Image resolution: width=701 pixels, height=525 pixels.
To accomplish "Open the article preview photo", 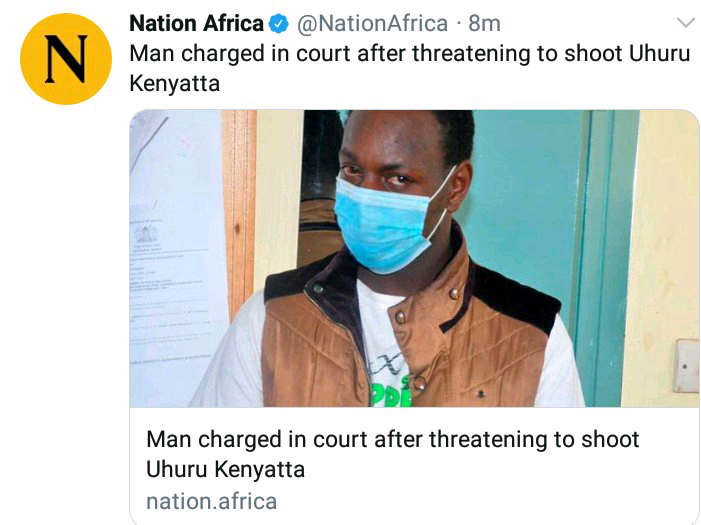I will pyautogui.click(x=414, y=258).
